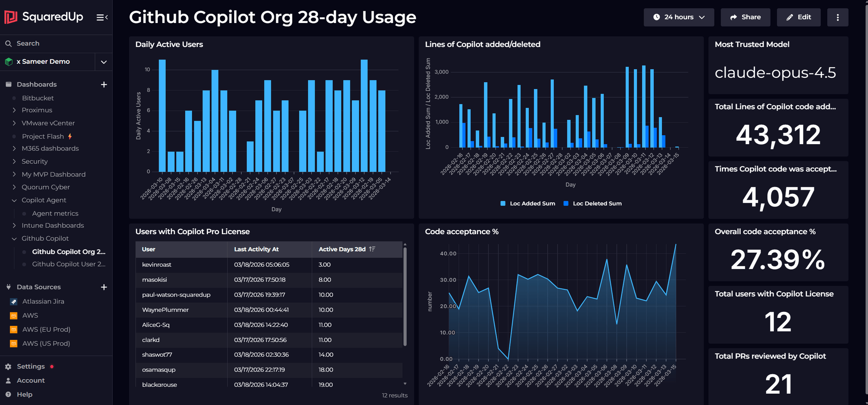Click the claude-opus-4.5 model value
The width and height of the screenshot is (868, 405).
point(775,73)
